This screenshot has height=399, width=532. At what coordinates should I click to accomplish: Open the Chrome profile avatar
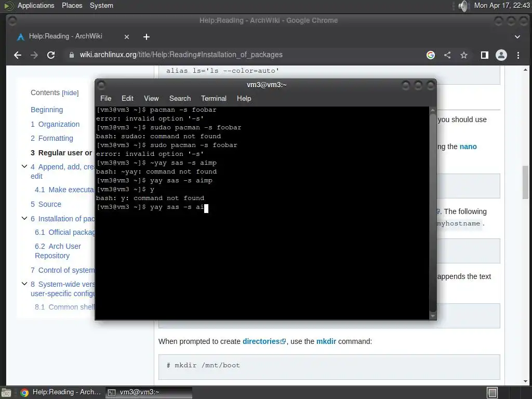pyautogui.click(x=501, y=55)
